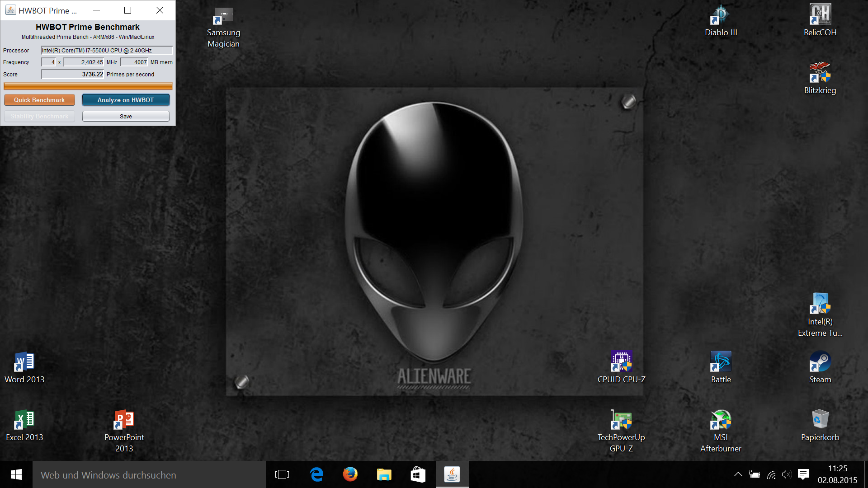This screenshot has width=868, height=488.
Task: Click the Multithreaded Prime Bench subtitle text
Action: coord(88,37)
